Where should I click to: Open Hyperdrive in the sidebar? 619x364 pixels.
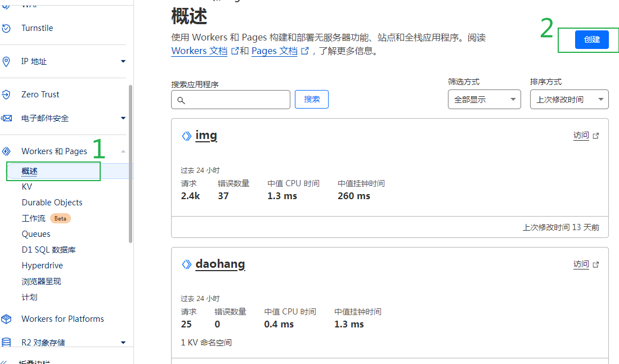[x=42, y=266]
